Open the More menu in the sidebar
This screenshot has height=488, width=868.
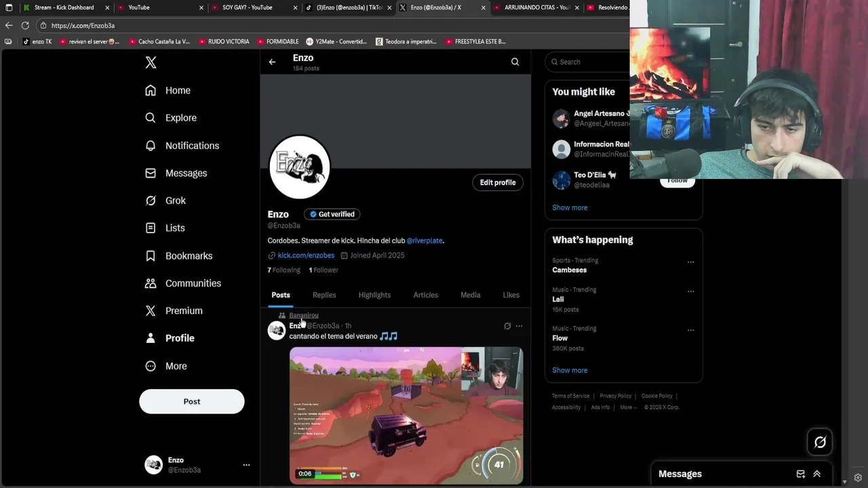[166, 366]
